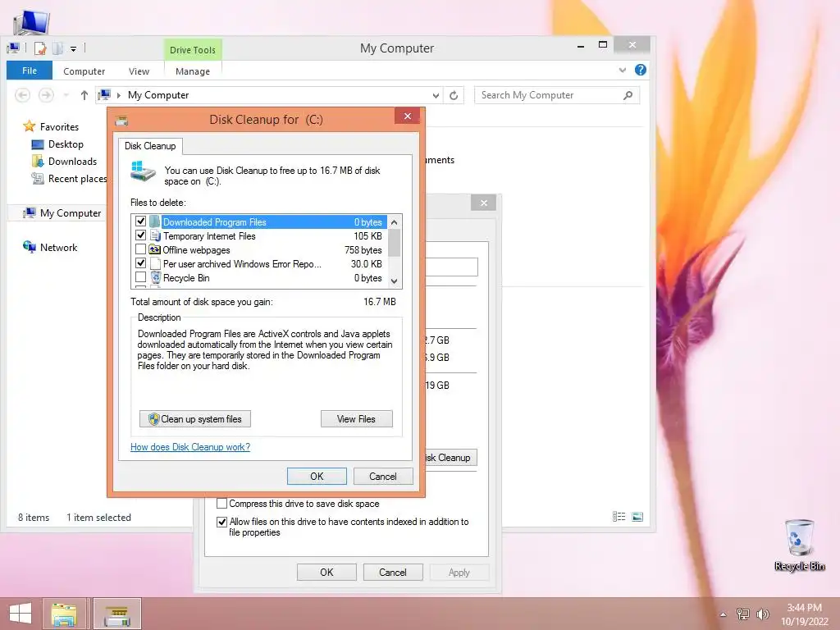Click the Back navigation arrow
The height and width of the screenshot is (630, 840).
22,95
